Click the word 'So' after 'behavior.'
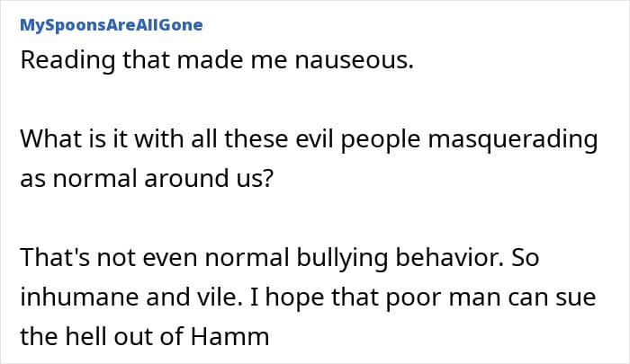Viewport: 630px width, 364px height. pyautogui.click(x=525, y=258)
